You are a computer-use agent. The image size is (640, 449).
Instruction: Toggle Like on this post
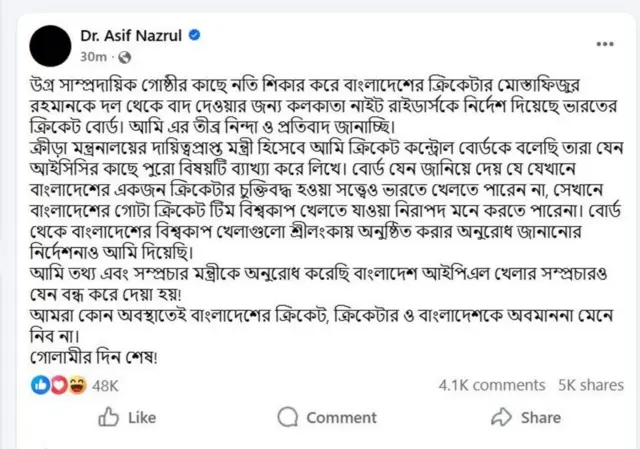click(x=127, y=417)
